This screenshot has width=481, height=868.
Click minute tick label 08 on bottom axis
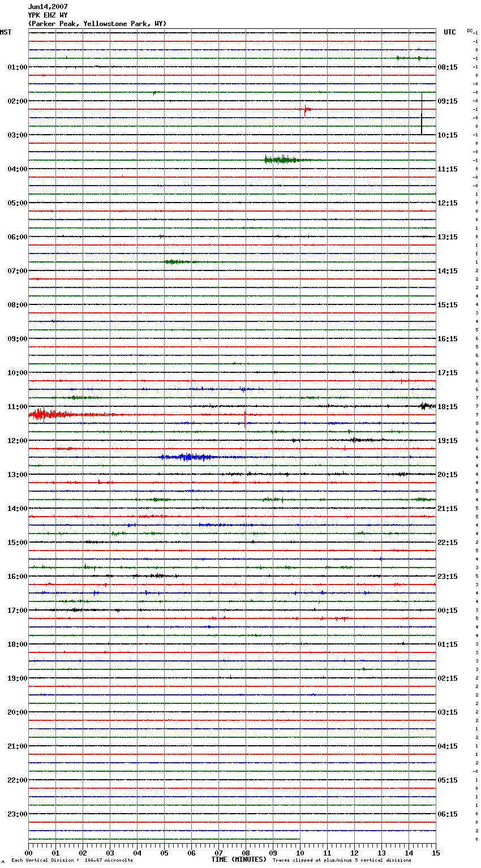point(246,853)
